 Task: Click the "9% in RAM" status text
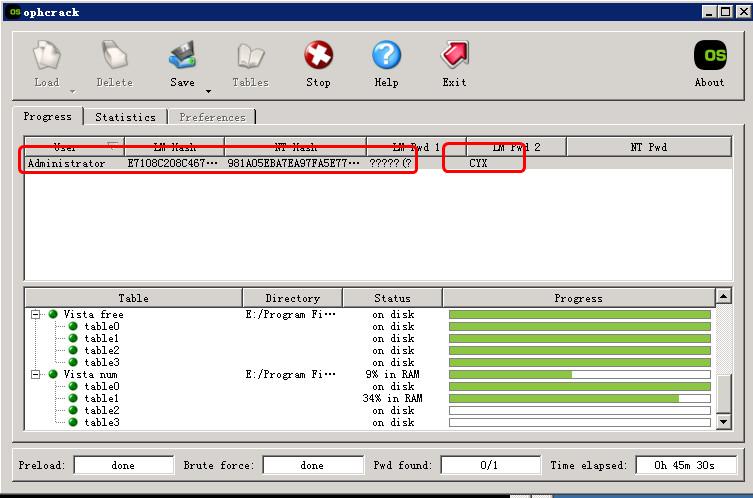[x=392, y=375]
